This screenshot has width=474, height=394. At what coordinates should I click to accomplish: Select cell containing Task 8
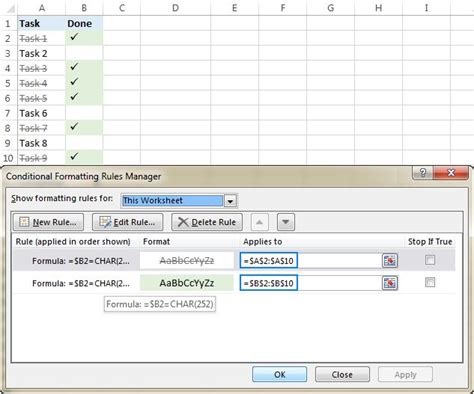[41, 143]
